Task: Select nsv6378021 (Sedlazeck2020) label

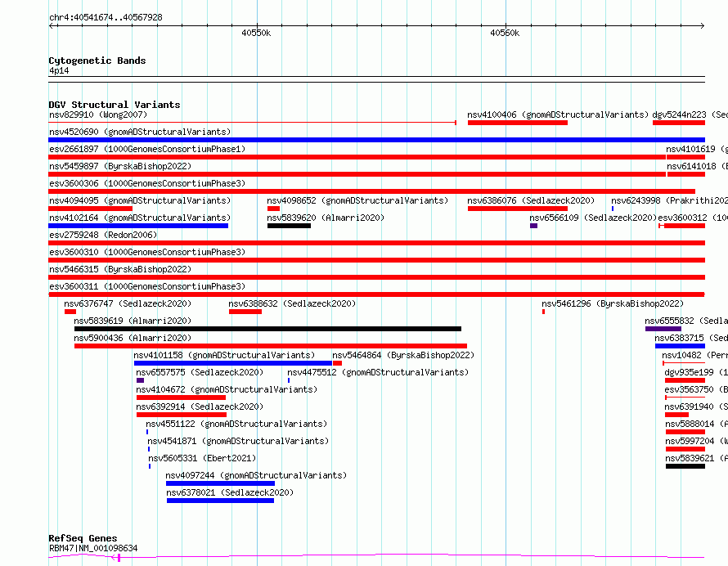Action: [230, 492]
